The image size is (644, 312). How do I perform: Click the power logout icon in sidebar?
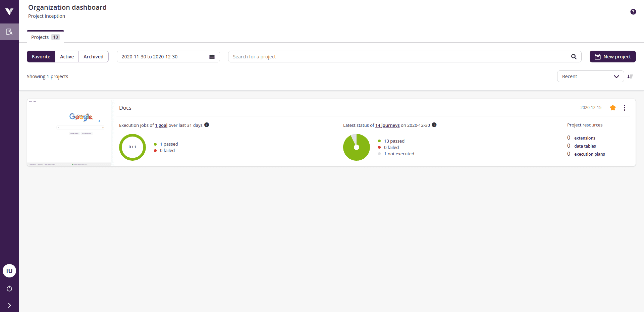9,289
